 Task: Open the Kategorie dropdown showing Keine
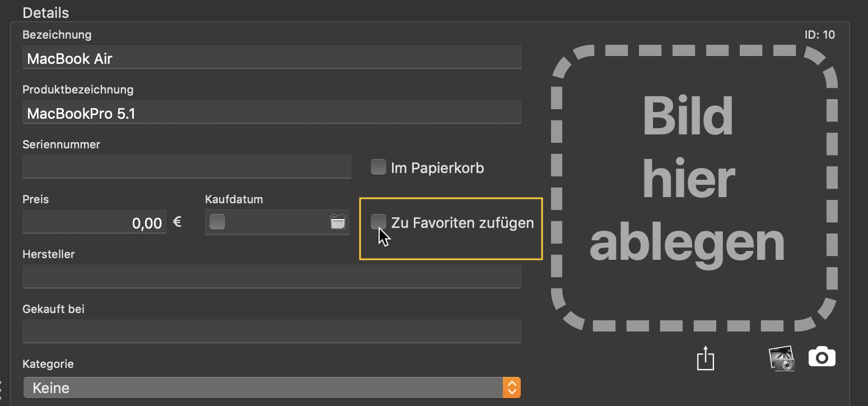[272, 388]
